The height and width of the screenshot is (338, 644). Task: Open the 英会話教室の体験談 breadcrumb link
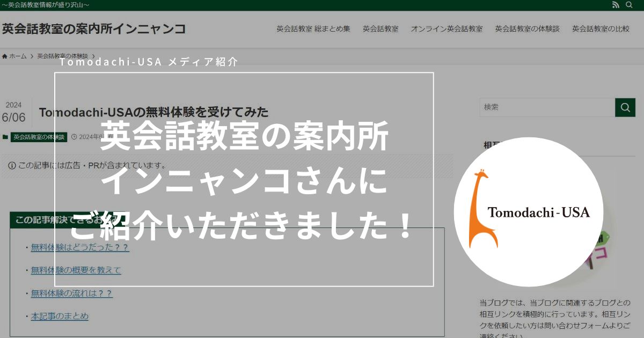point(62,56)
